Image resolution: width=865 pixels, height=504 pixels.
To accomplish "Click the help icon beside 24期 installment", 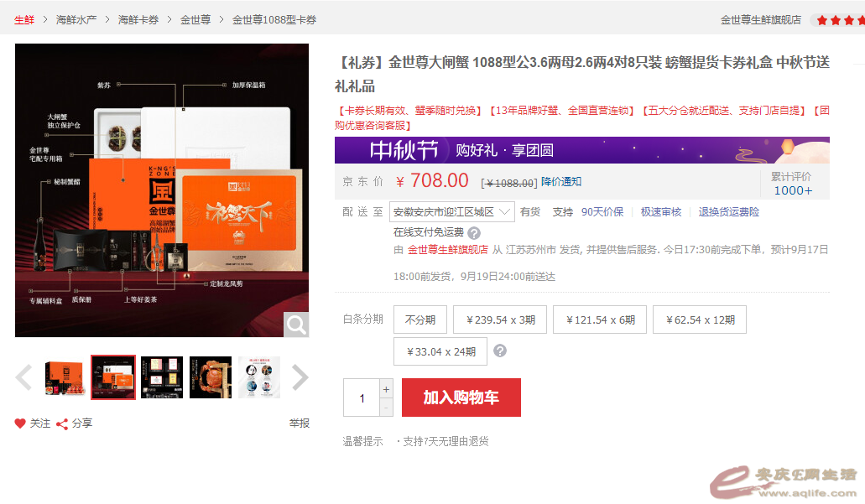I will point(500,351).
